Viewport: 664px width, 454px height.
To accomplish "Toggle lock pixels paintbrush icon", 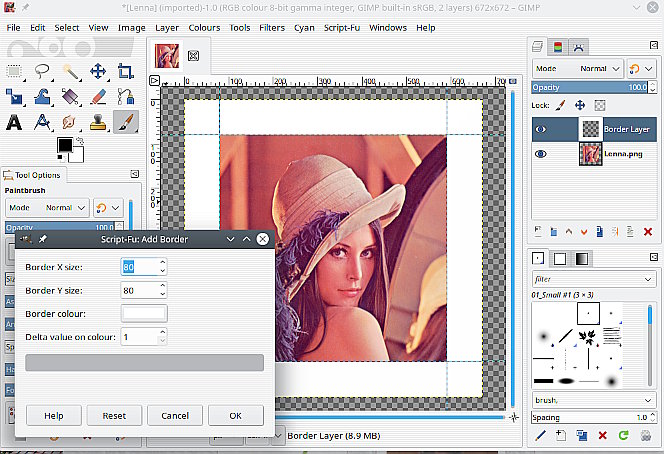I will (561, 104).
